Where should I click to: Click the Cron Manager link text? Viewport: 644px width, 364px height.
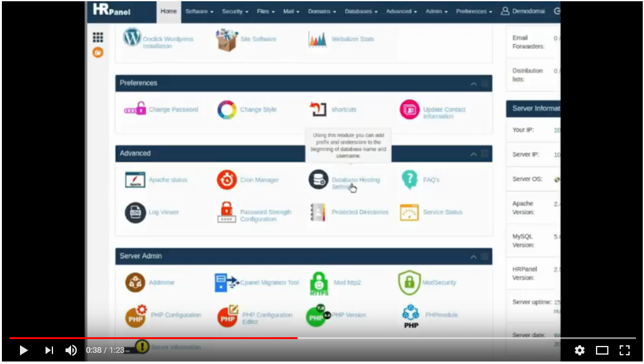(x=260, y=180)
